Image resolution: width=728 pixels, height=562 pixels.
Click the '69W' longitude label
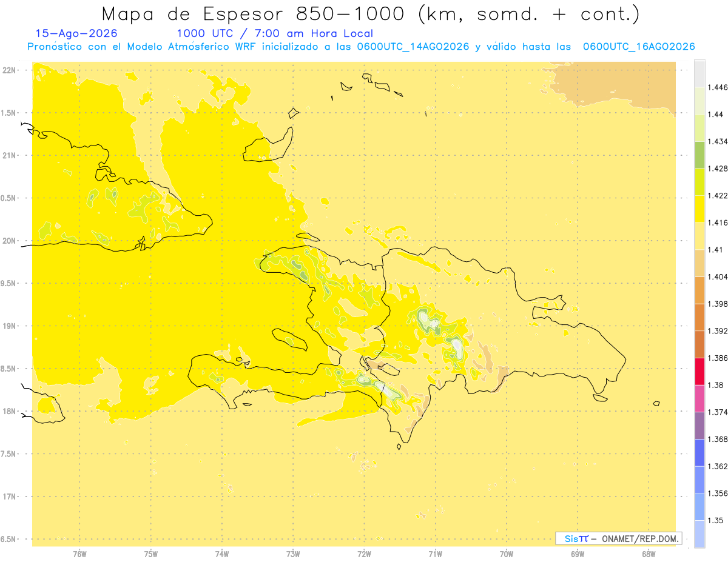(x=578, y=554)
